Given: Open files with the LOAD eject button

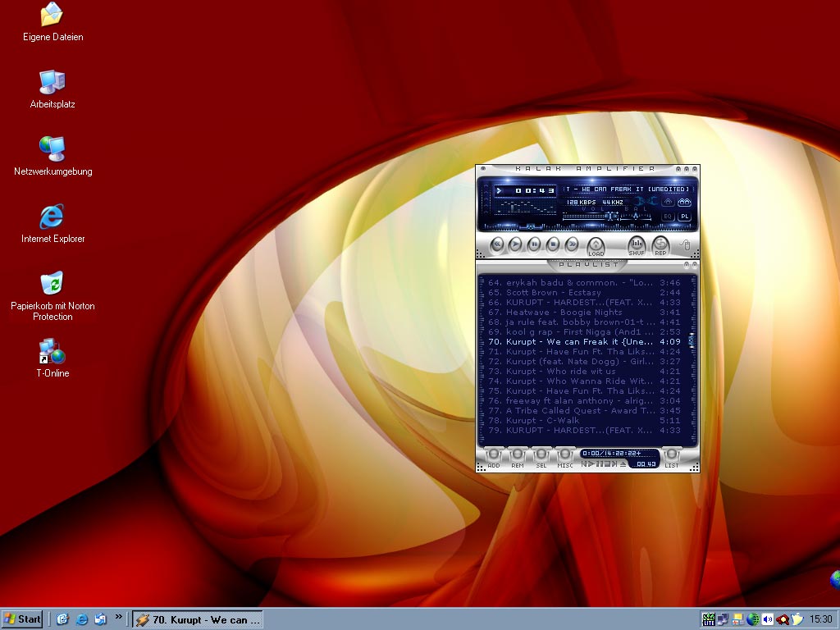Looking at the screenshot, I should [596, 247].
